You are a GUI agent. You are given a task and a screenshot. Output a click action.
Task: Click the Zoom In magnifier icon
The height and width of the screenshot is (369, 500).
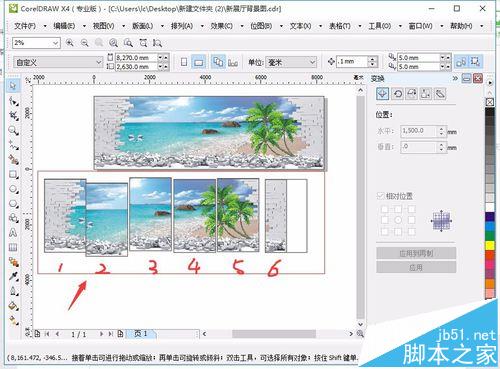tap(70, 43)
